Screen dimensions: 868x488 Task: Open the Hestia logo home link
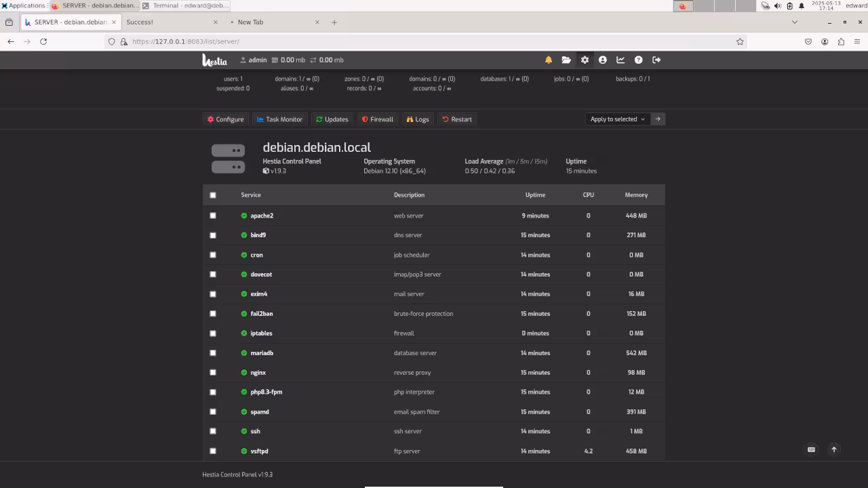point(214,60)
